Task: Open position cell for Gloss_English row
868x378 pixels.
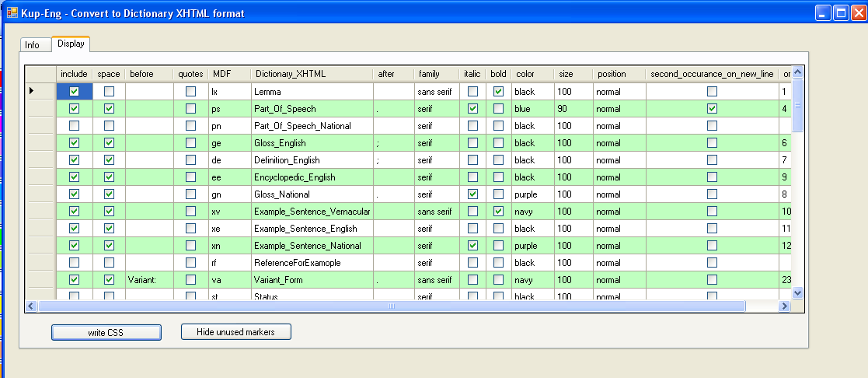Action: coord(618,143)
